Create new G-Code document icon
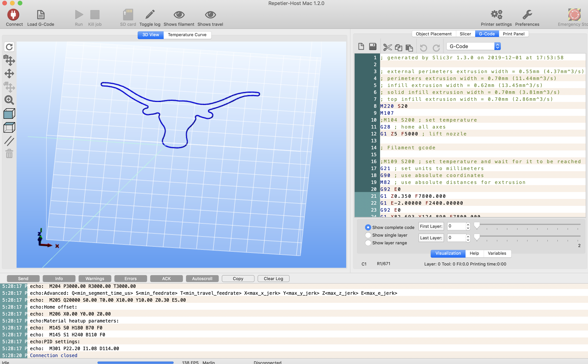 coord(361,46)
